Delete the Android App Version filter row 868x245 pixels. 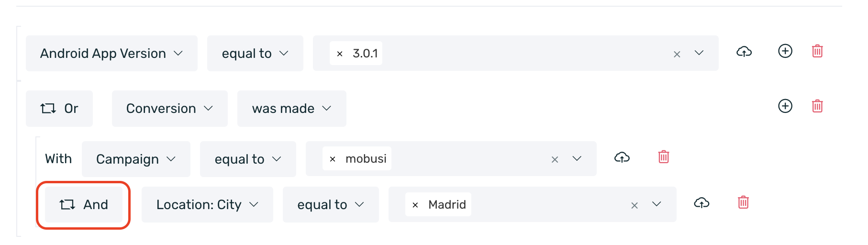(817, 51)
